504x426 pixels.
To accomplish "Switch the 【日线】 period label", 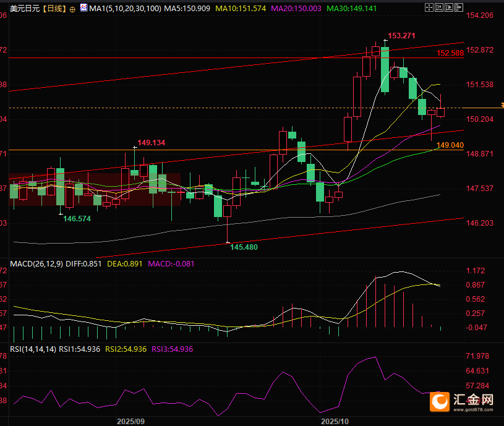I will pyautogui.click(x=54, y=9).
